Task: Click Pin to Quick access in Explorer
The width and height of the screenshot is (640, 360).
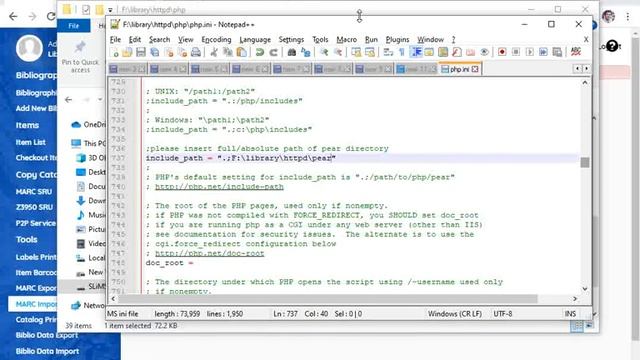Action: click(80, 57)
